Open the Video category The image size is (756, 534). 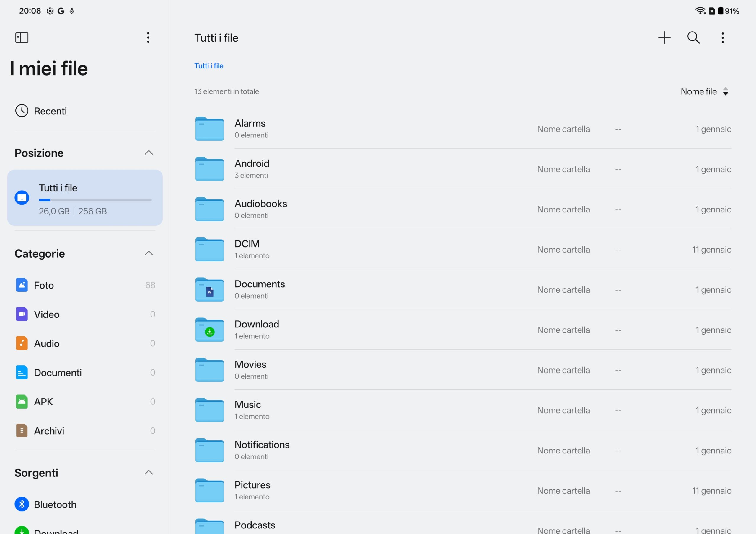coord(46,314)
